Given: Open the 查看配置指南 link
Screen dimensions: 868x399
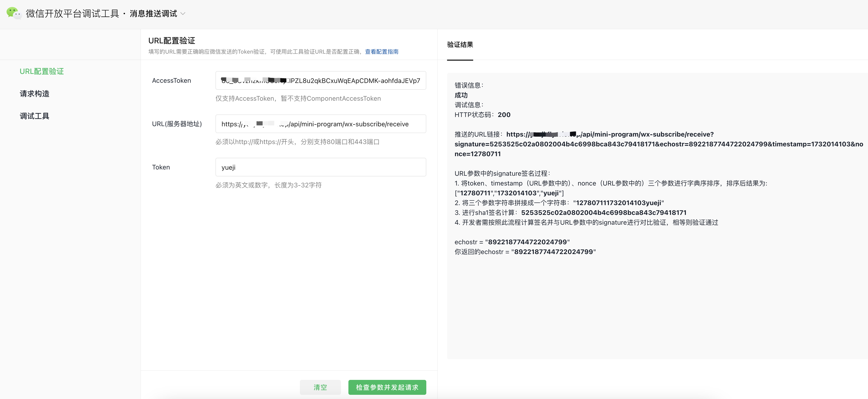Looking at the screenshot, I should (382, 52).
